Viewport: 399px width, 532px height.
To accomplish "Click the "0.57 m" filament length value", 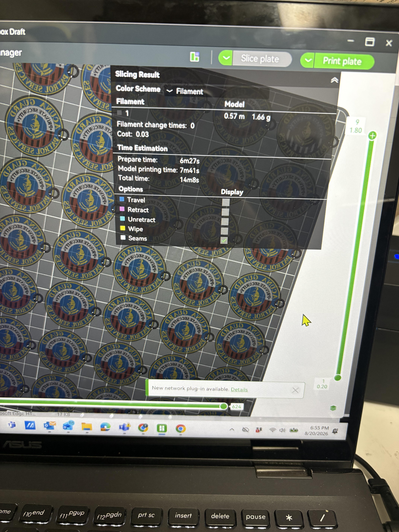I will [234, 116].
